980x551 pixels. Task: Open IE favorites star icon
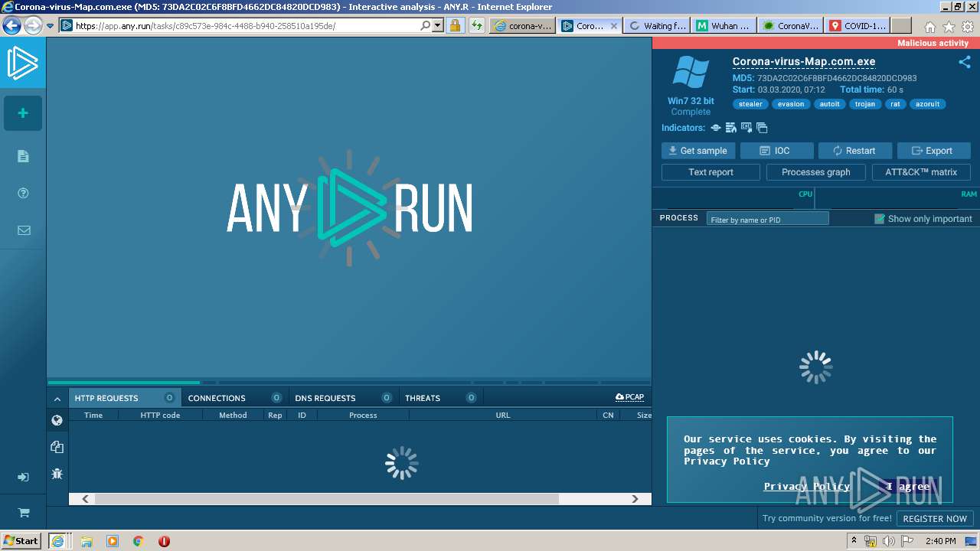pyautogui.click(x=949, y=27)
